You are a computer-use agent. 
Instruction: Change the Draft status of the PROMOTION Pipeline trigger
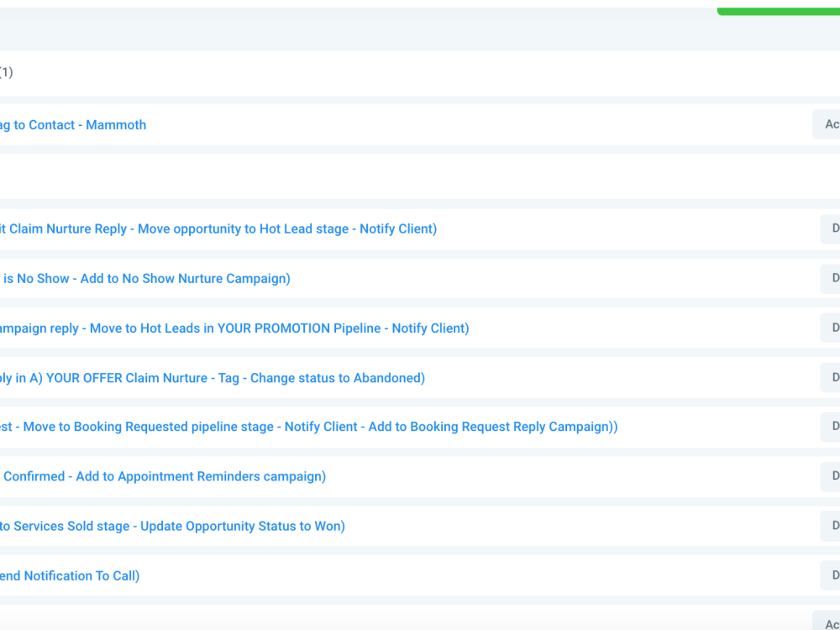point(832,328)
